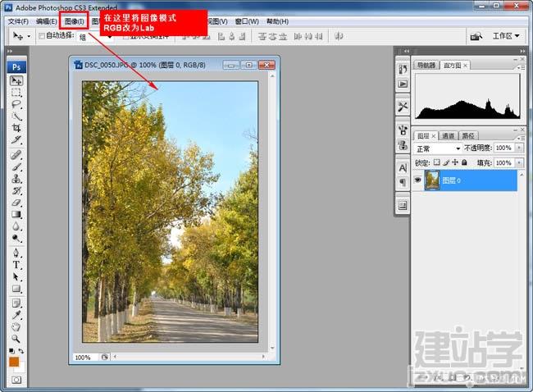The width and height of the screenshot is (533, 392).
Task: Select the Rectangle shape tool
Action: [16, 289]
